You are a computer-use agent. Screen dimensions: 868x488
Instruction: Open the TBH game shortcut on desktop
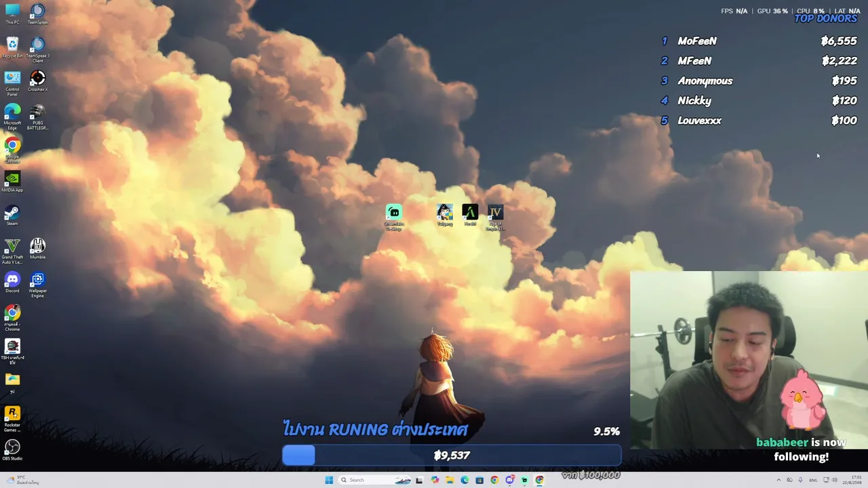point(12,350)
